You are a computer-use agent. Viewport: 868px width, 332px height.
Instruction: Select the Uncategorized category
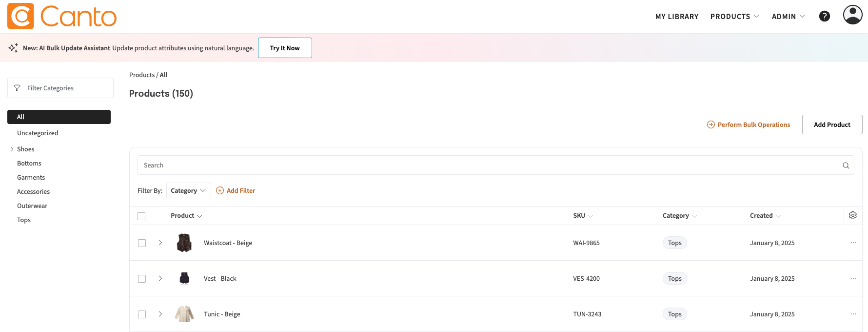pos(38,133)
